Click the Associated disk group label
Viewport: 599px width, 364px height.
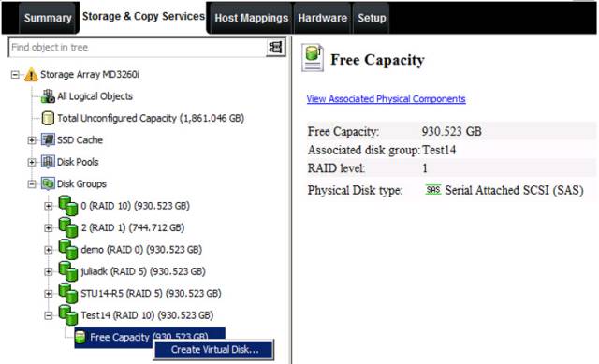point(364,150)
